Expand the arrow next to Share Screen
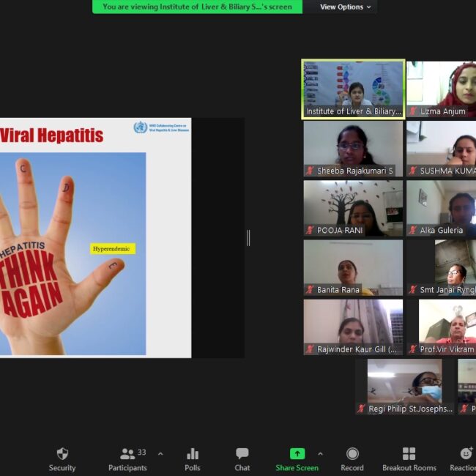 click(320, 454)
